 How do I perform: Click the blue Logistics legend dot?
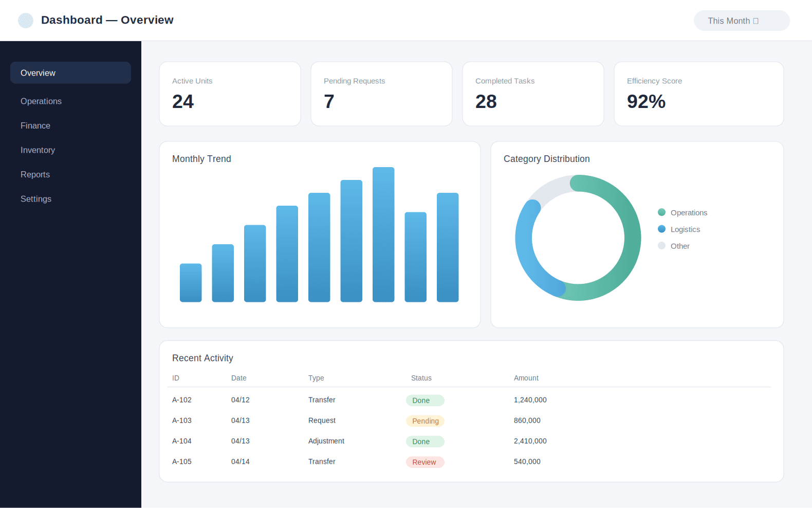tap(661, 229)
